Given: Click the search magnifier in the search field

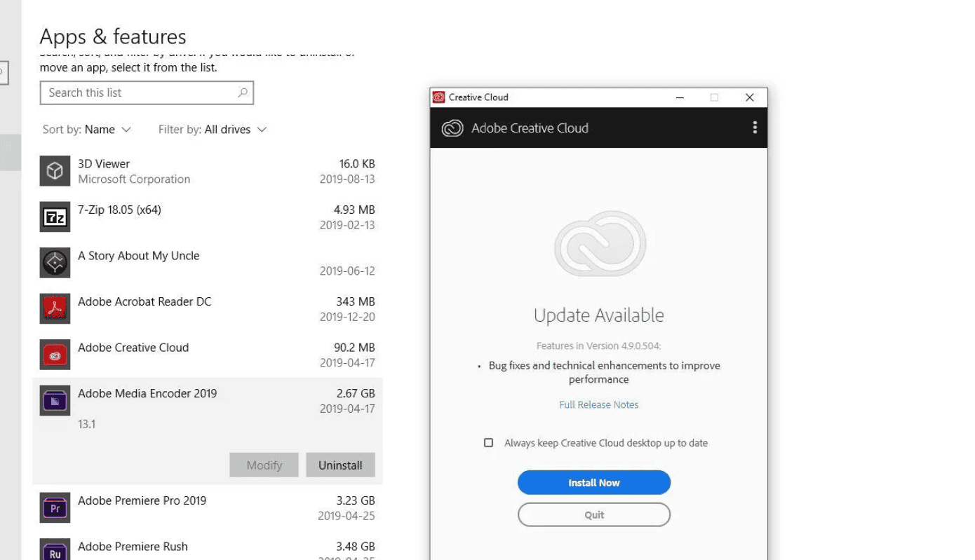Looking at the screenshot, I should tap(241, 93).
